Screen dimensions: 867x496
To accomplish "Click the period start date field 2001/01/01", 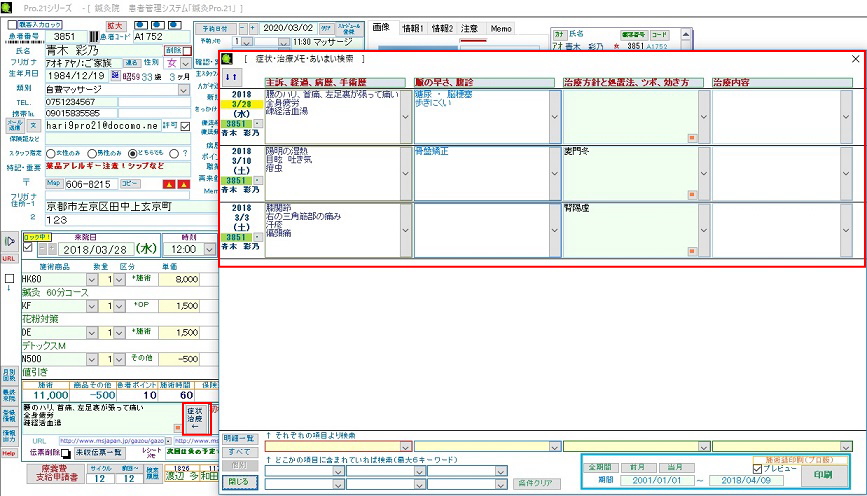I will tap(656, 481).
